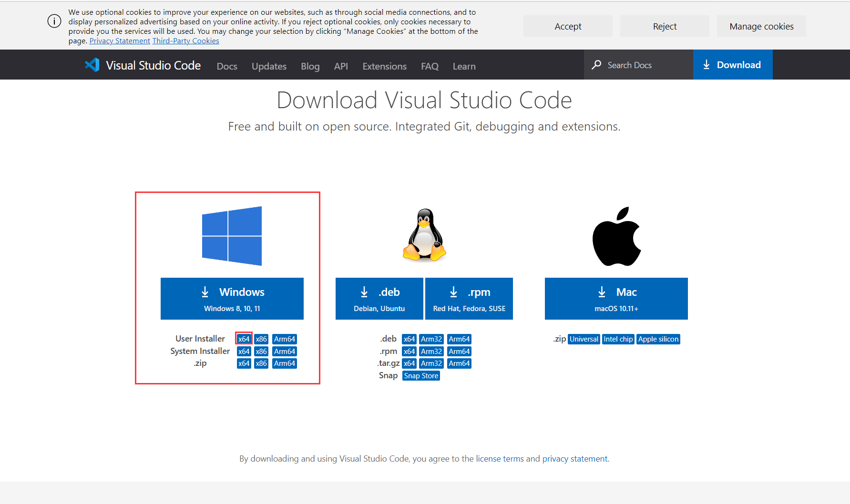Click the search magnifier icon
The width and height of the screenshot is (850, 504).
(x=595, y=64)
